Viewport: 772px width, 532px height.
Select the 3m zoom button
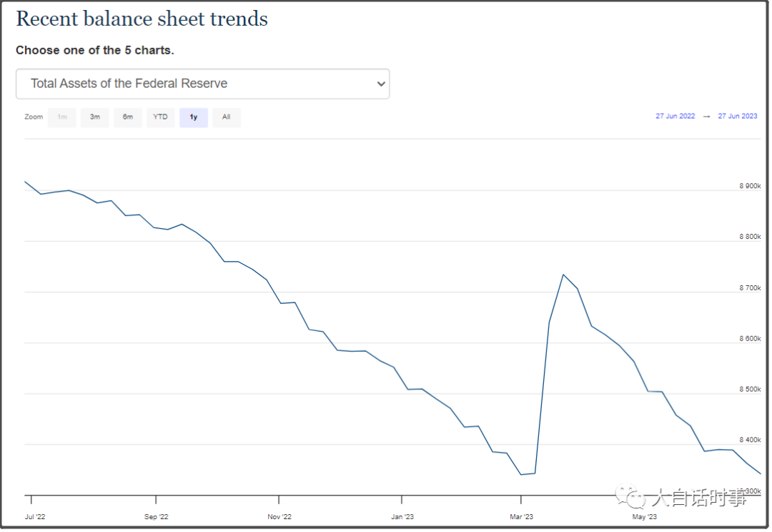pyautogui.click(x=95, y=117)
